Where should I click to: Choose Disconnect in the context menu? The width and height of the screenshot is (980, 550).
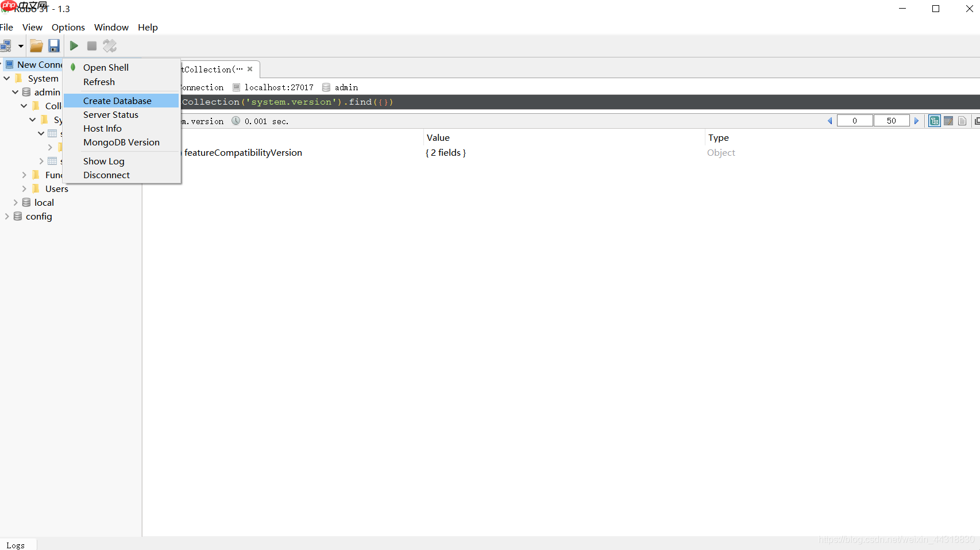[106, 175]
